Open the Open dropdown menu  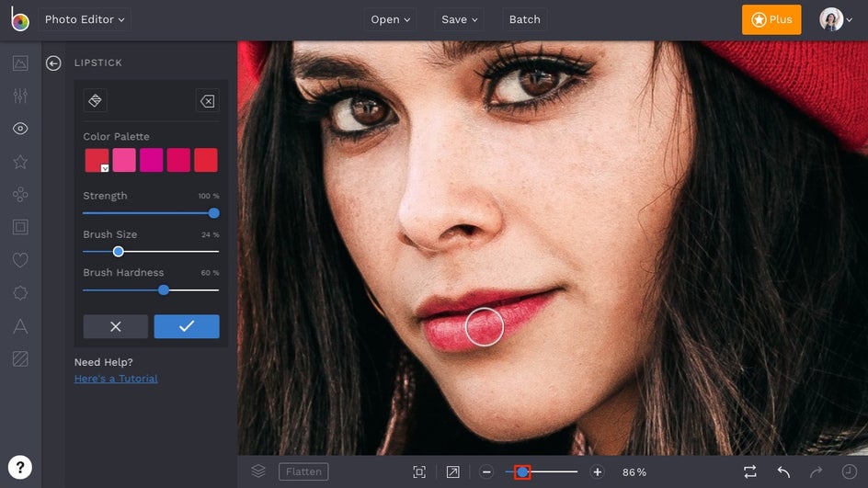[390, 19]
